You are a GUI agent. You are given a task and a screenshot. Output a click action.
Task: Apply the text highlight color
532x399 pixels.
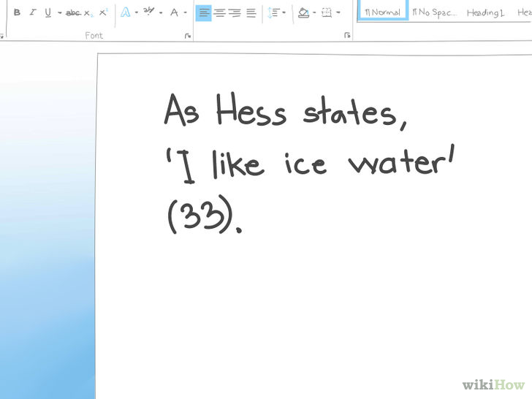pyautogui.click(x=148, y=12)
